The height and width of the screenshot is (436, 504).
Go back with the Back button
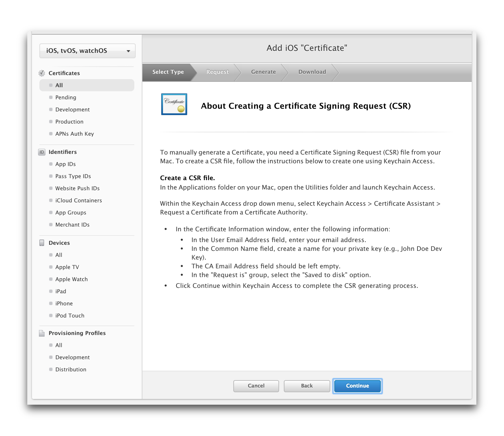coord(307,386)
